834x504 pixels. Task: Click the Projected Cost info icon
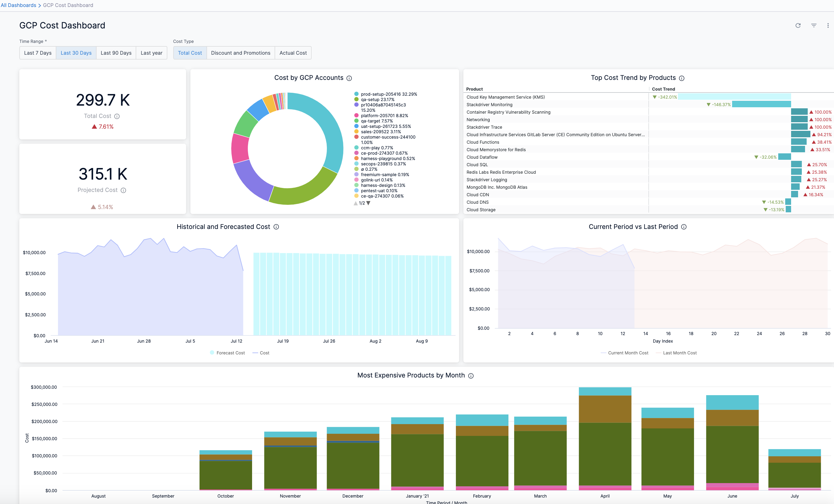point(123,190)
